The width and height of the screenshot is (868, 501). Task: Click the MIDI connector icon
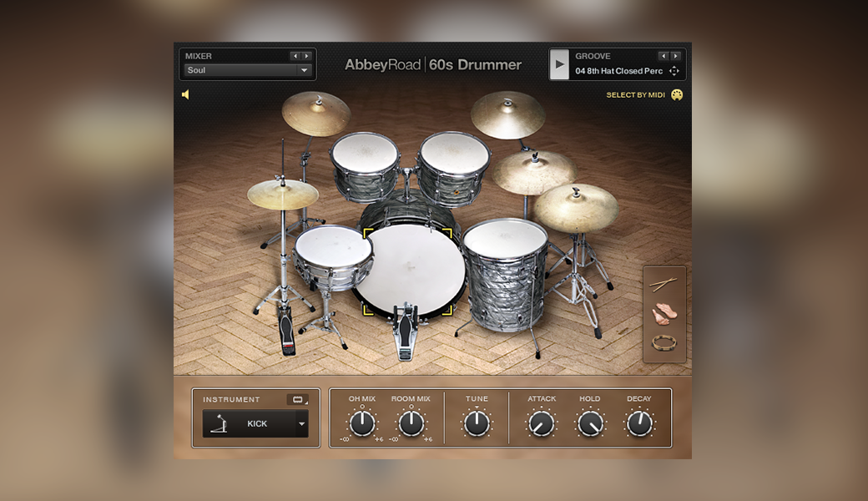(677, 95)
